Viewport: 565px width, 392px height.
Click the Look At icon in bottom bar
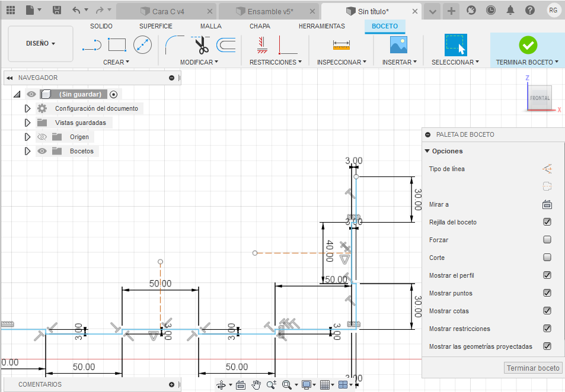[240, 385]
